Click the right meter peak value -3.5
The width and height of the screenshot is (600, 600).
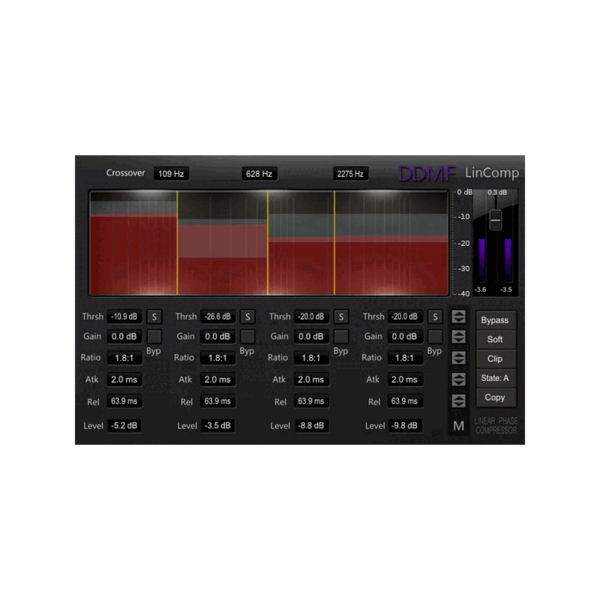click(x=506, y=290)
